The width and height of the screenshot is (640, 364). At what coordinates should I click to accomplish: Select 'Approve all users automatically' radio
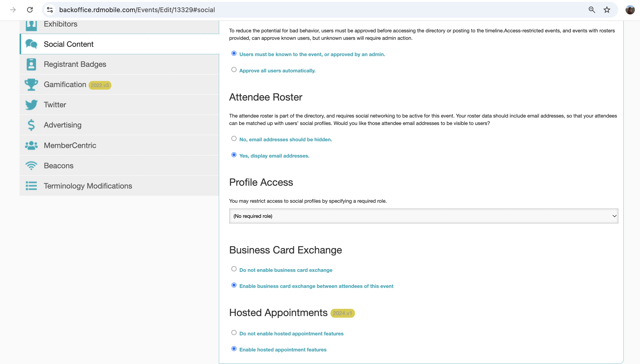[x=234, y=70]
